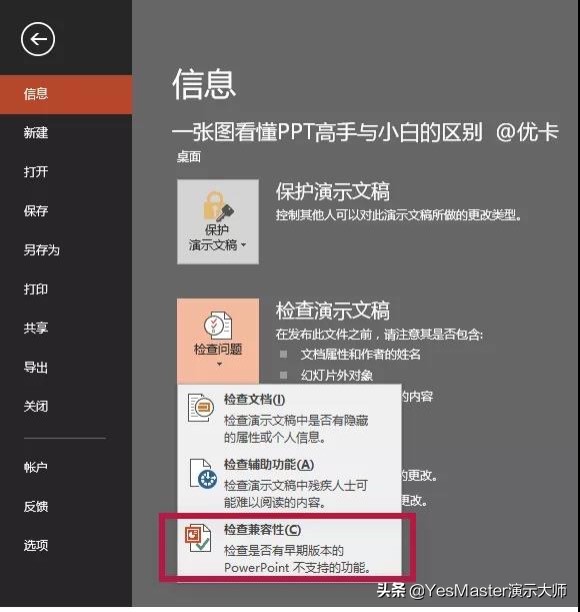
Task: Open the 打印 page
Action: tap(66, 289)
